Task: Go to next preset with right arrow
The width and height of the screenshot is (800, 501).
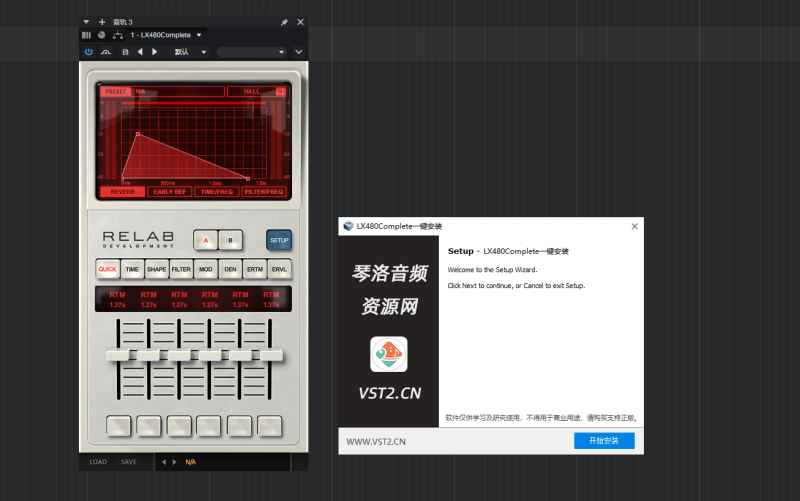Action: (154, 52)
